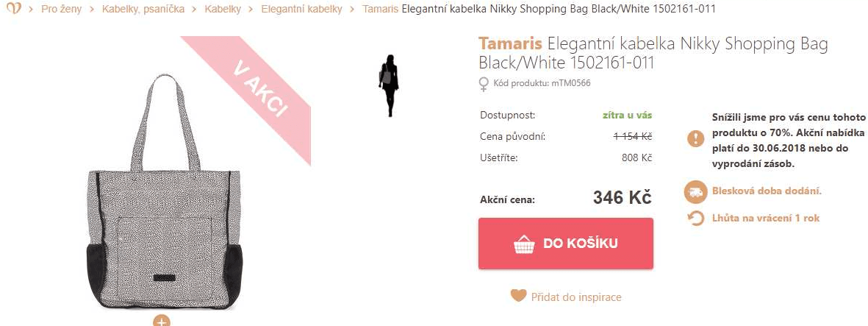Click the Tamaris brand name in title
Image resolution: width=868 pixels, height=326 pixels.
pos(510,44)
